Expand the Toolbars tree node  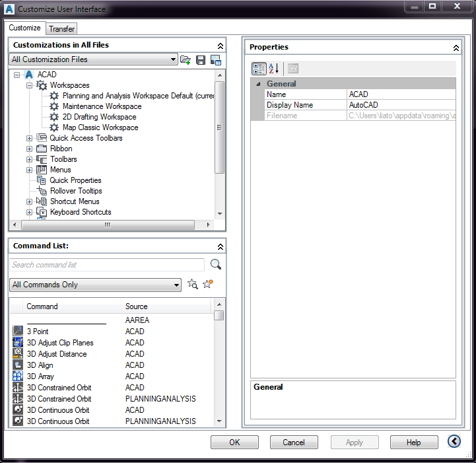(x=29, y=159)
